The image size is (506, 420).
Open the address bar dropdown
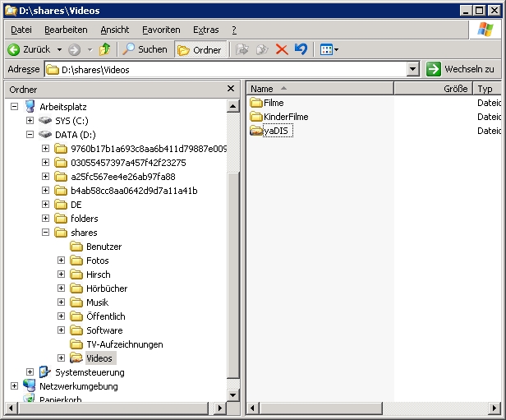[x=413, y=70]
